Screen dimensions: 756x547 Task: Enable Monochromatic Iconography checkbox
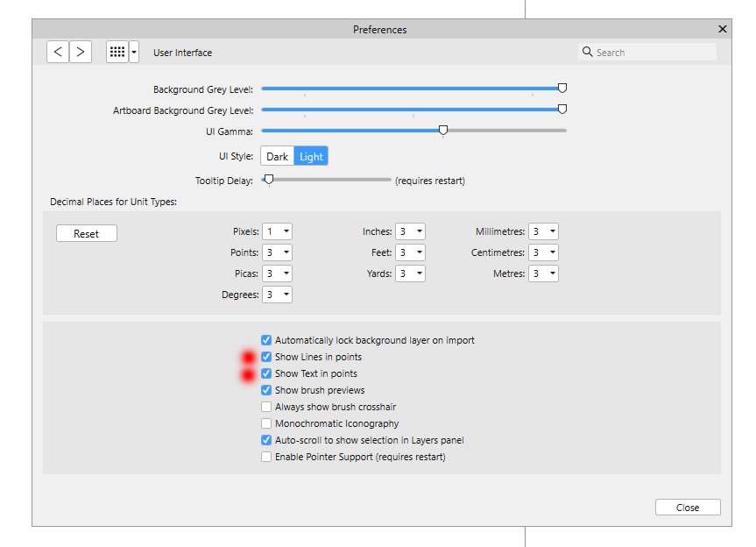click(266, 423)
